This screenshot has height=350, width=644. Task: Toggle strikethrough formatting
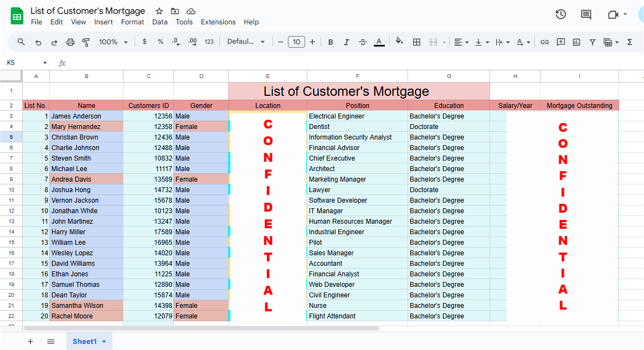tap(363, 42)
